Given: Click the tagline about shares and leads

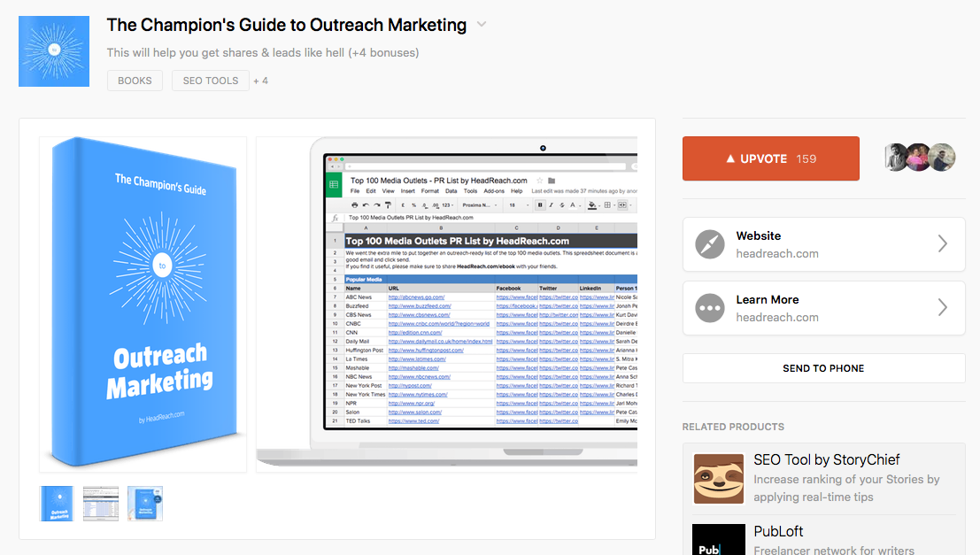Looking at the screenshot, I should [263, 52].
